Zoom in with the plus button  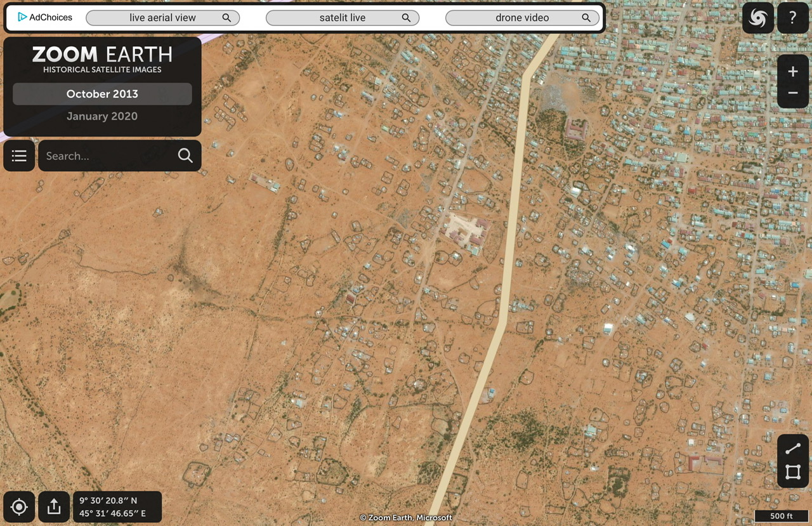coord(793,72)
